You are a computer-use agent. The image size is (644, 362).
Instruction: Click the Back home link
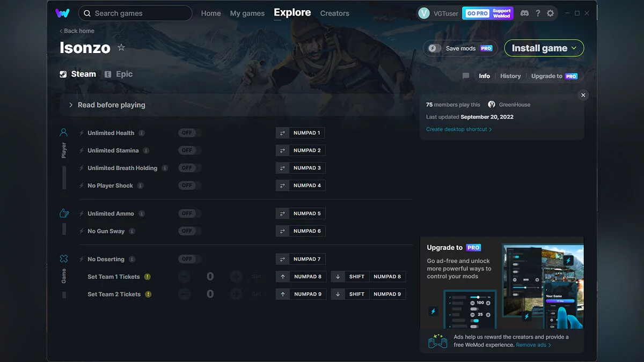point(77,31)
